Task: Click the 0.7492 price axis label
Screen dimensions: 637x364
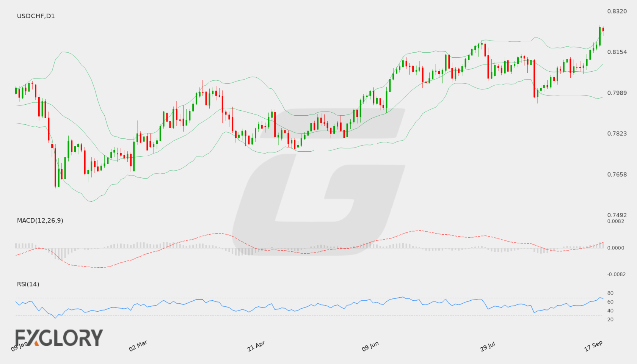Action: pos(617,215)
